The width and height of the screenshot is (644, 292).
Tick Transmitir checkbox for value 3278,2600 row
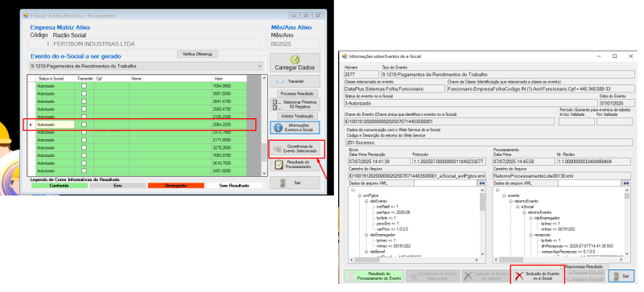pos(84,147)
